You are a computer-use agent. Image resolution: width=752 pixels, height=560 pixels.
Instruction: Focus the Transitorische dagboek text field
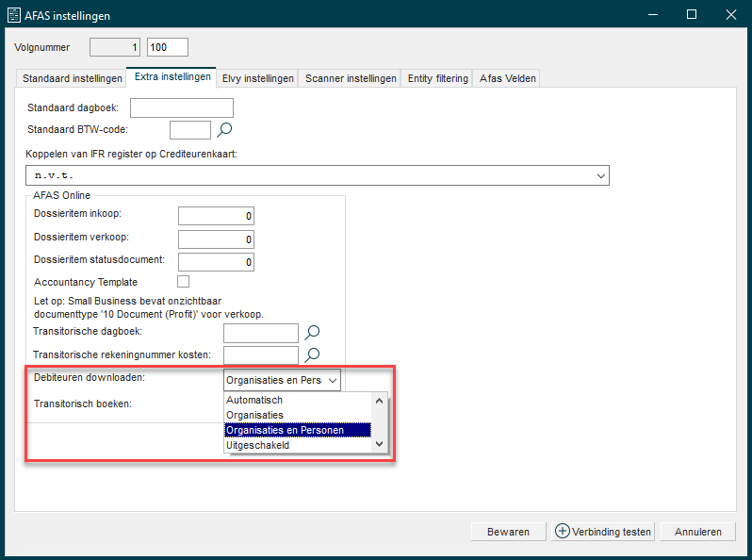click(261, 333)
